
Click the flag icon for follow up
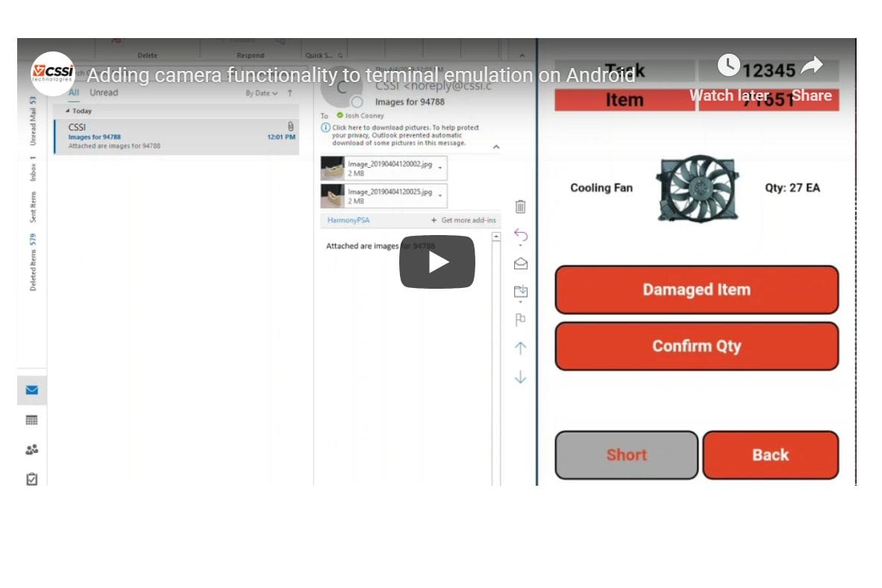click(521, 319)
